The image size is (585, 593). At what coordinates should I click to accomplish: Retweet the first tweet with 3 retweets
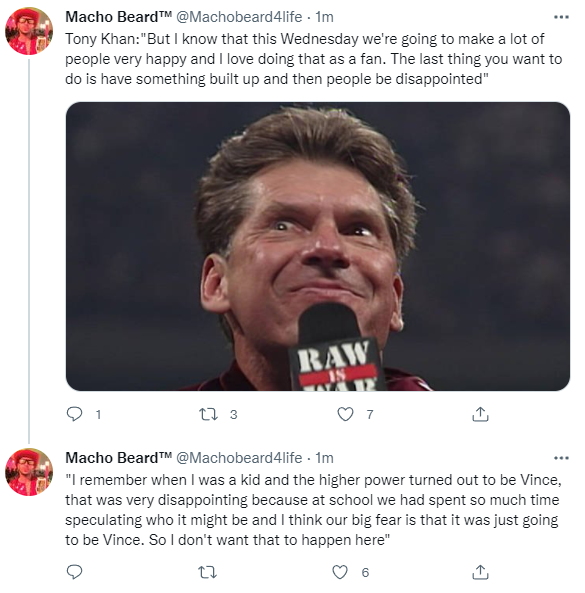coord(208,414)
